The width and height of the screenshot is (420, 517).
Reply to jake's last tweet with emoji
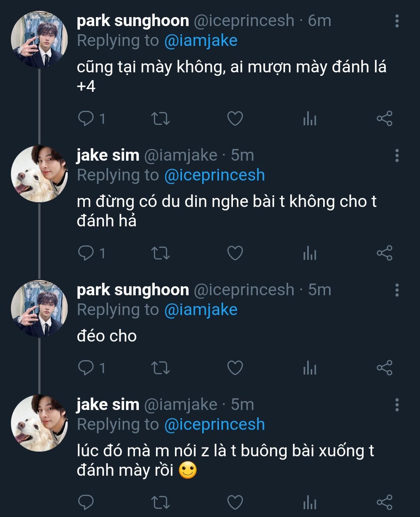pos(86,502)
